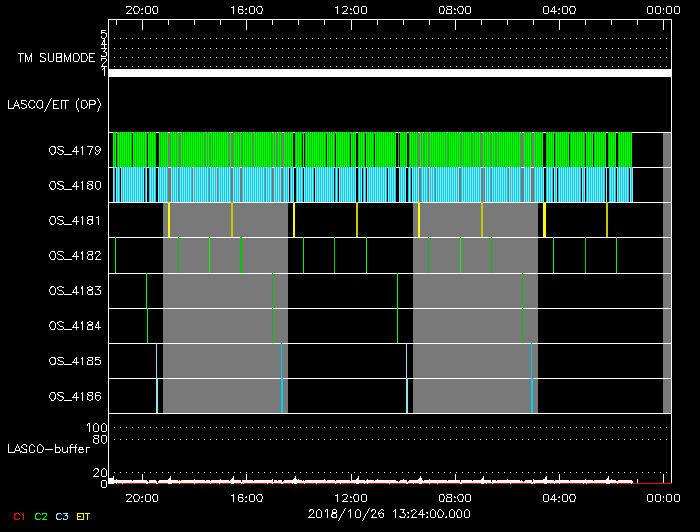Viewport: 700px width, 532px height.
Task: Click the 12:00 tick label on top axis
Action: point(350,9)
